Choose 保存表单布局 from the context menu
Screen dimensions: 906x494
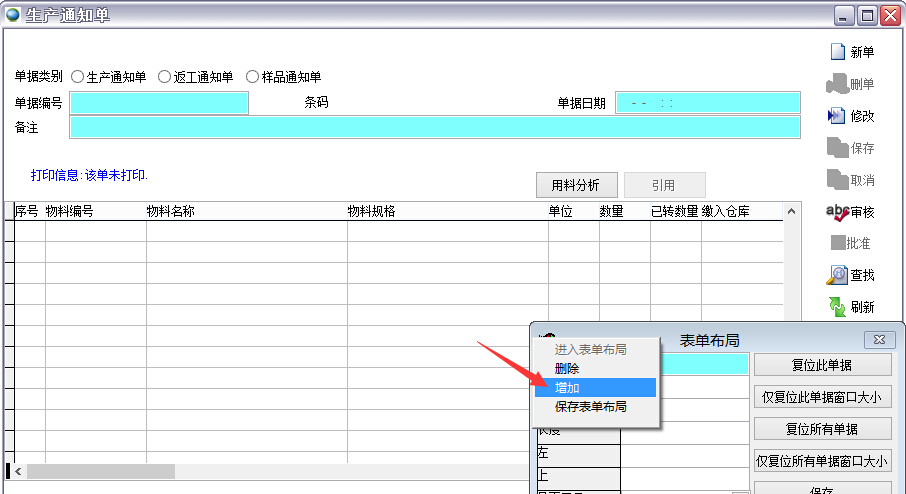pyautogui.click(x=590, y=406)
